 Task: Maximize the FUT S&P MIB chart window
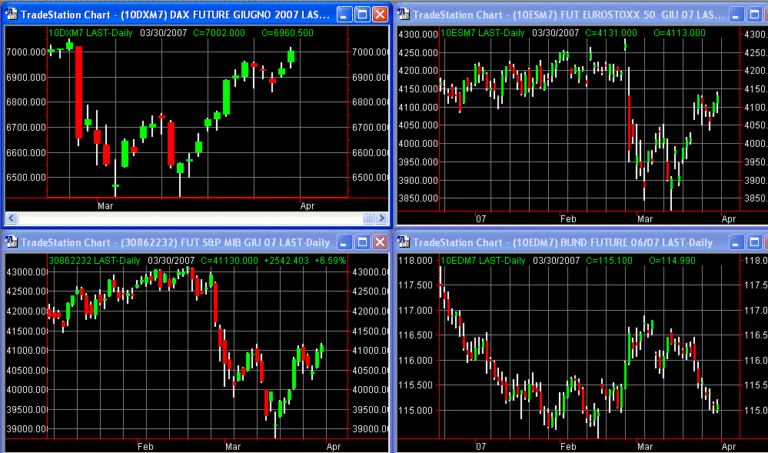tap(361, 242)
